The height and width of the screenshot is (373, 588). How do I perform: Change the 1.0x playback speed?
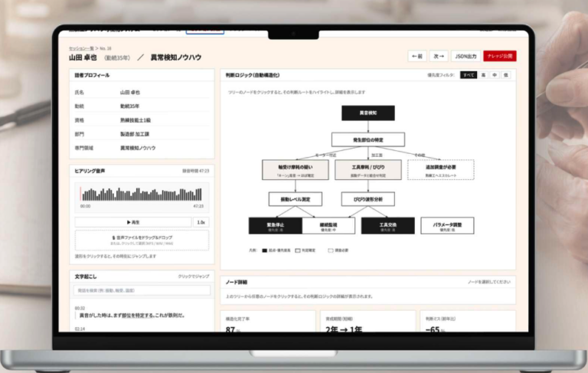click(x=201, y=222)
